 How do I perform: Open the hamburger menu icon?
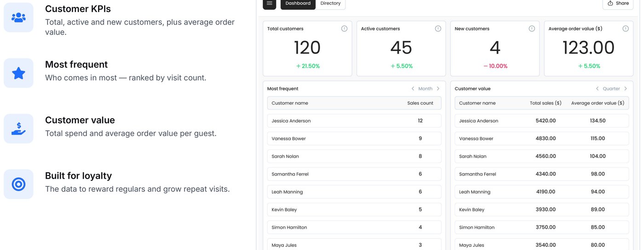click(x=270, y=3)
